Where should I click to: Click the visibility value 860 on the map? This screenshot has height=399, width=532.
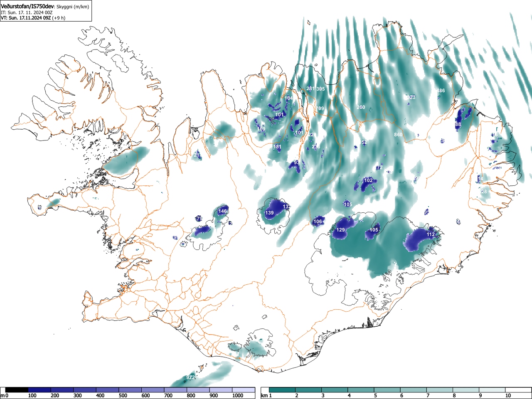pyautogui.click(x=398, y=135)
